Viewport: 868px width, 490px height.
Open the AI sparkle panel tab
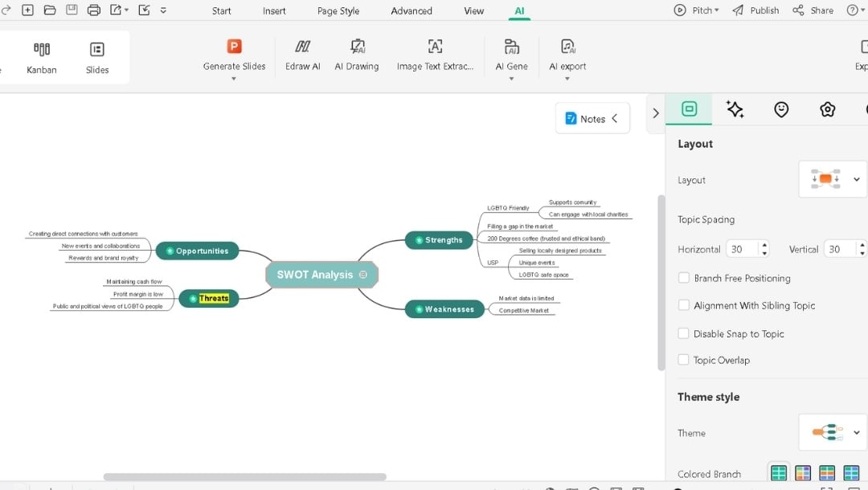735,109
